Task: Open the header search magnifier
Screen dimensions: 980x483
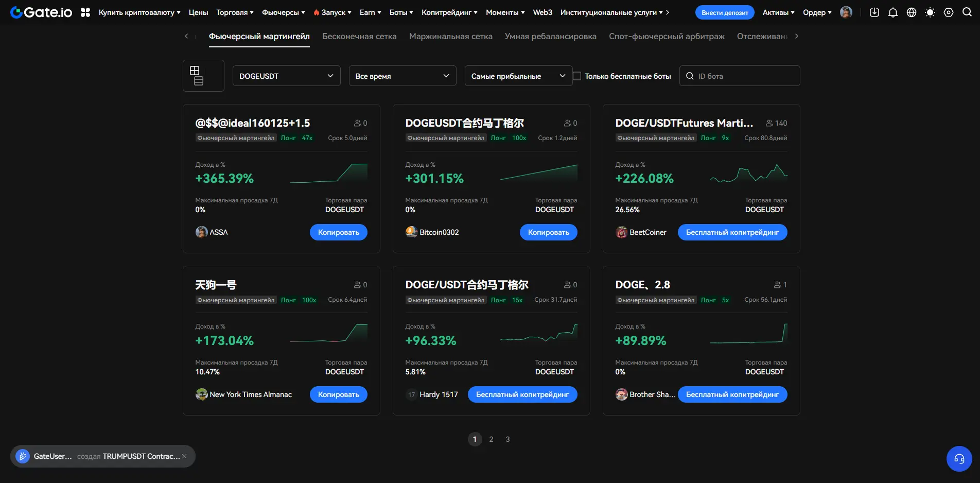Action: 967,12
